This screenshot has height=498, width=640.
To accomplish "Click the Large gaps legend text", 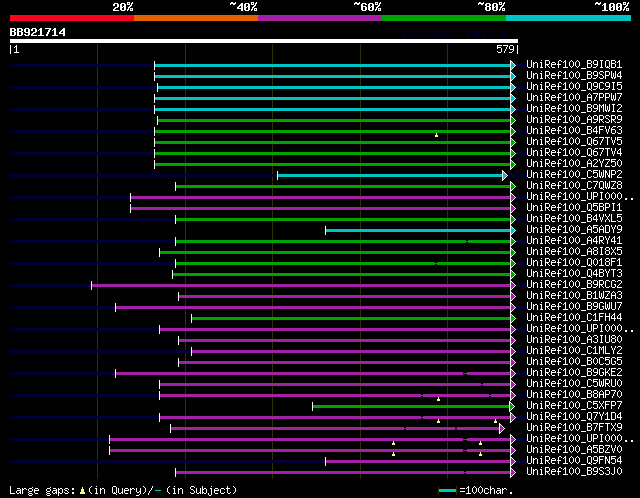I will pyautogui.click(x=42, y=490).
